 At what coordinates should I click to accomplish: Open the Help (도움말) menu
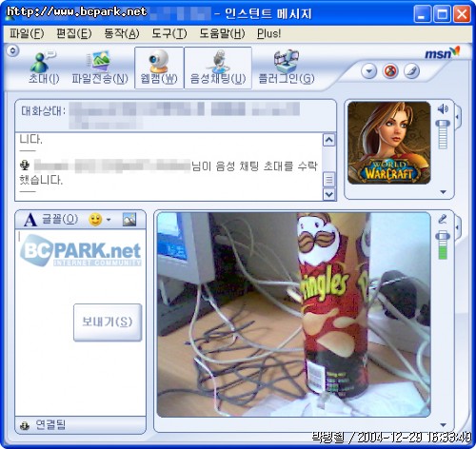pyautogui.click(x=222, y=33)
